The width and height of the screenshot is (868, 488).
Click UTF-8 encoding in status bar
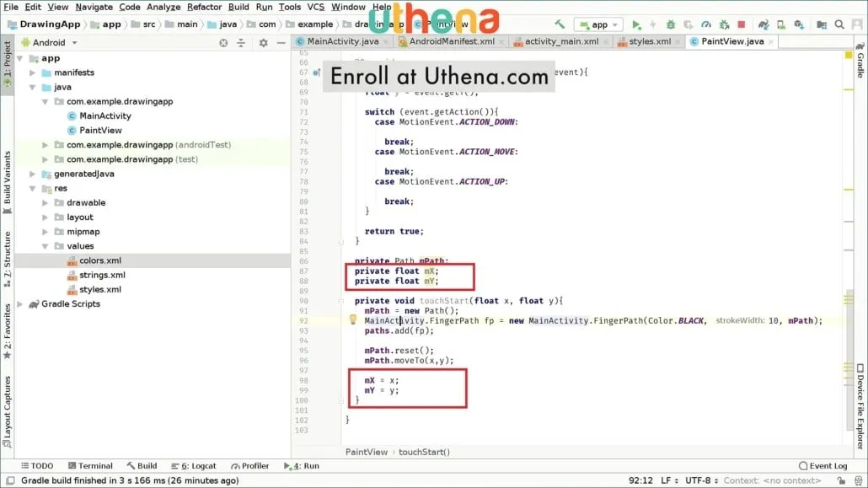pyautogui.click(x=701, y=480)
